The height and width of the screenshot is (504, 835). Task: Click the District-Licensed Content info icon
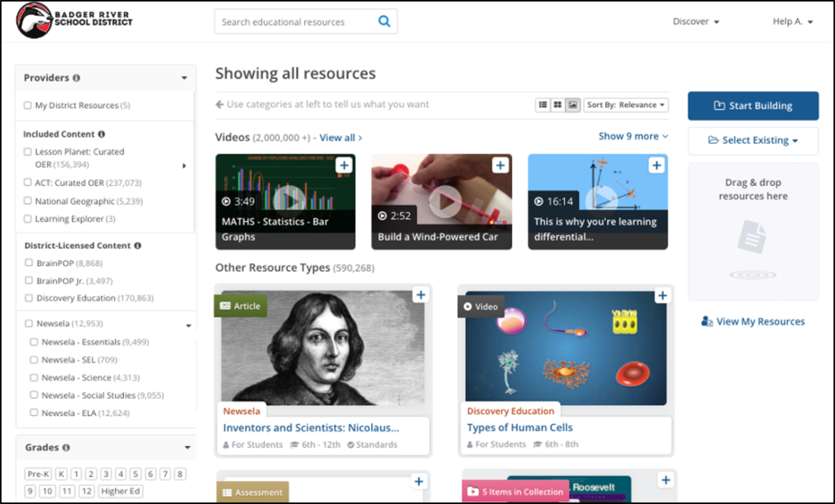[137, 245]
